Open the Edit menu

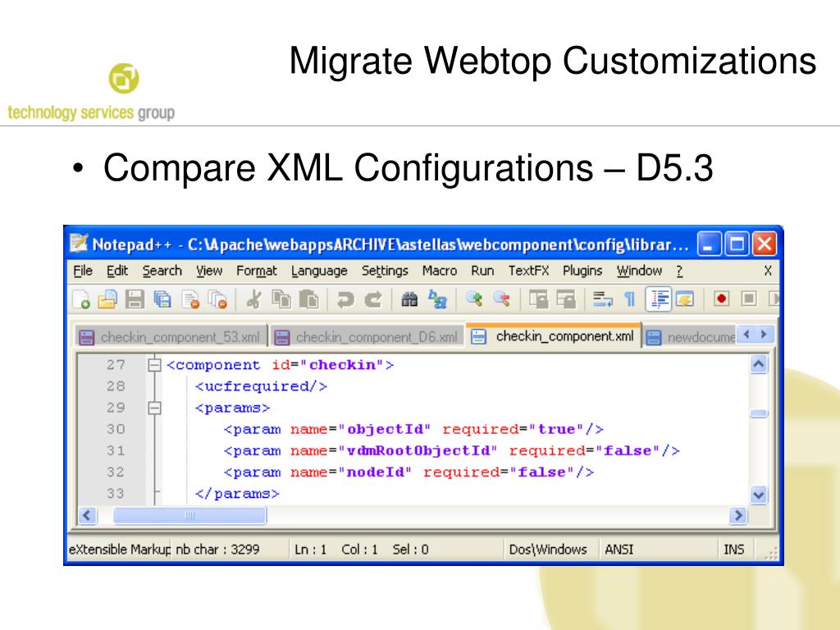coord(116,271)
